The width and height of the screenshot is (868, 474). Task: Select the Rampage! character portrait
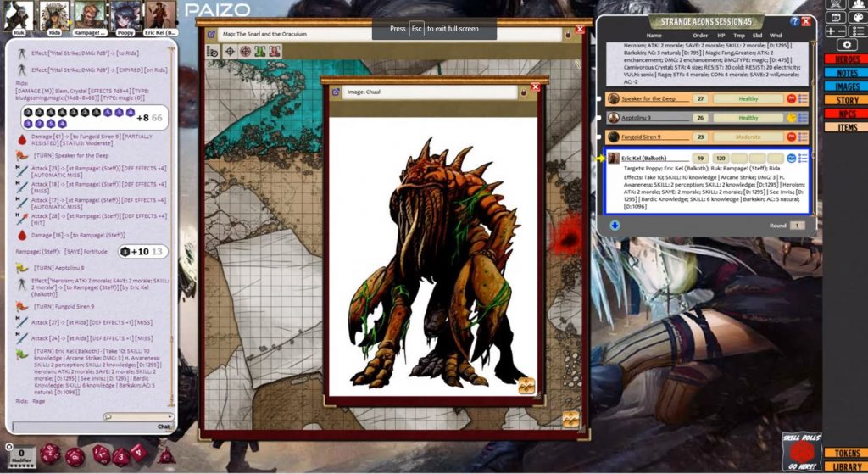pos(89,15)
